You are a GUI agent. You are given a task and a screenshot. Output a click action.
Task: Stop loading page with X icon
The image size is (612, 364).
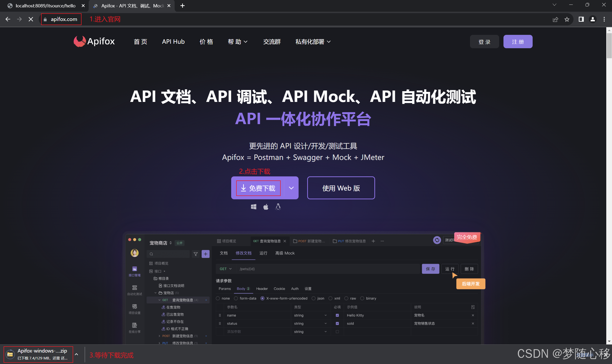tap(31, 19)
